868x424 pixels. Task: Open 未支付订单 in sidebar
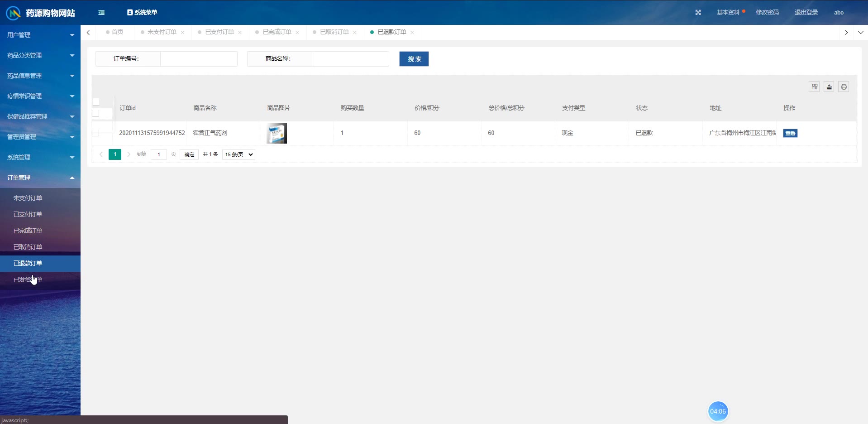40,198
